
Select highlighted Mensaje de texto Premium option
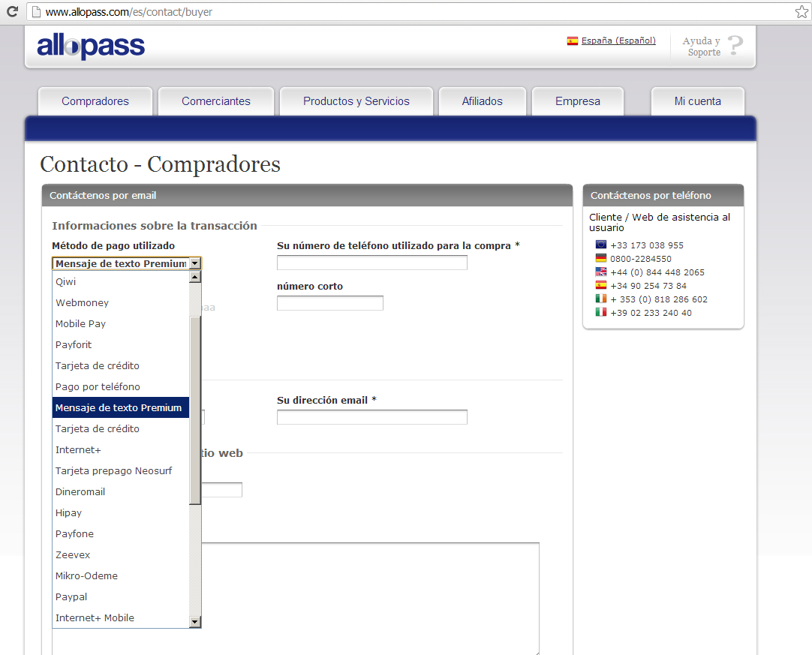tap(121, 407)
